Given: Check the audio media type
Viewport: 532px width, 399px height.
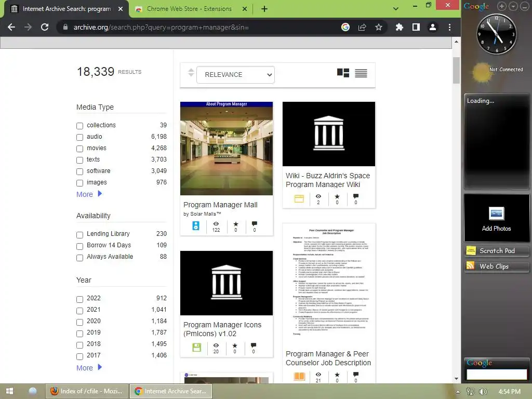Looking at the screenshot, I should (x=79, y=137).
